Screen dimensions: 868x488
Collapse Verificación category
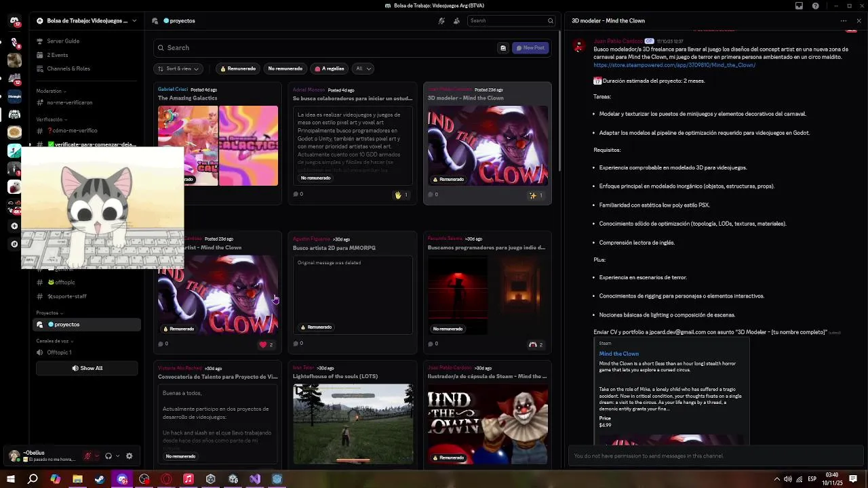[x=52, y=119]
